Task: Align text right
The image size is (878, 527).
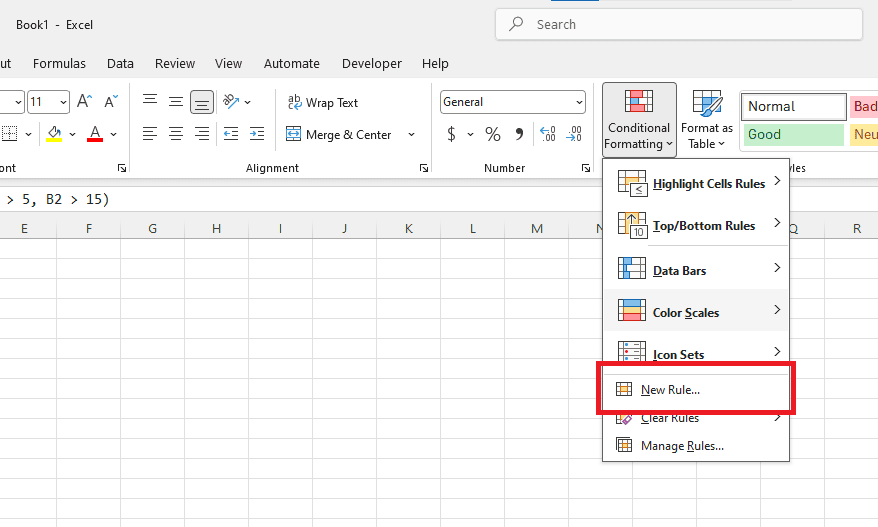Action: tap(202, 134)
